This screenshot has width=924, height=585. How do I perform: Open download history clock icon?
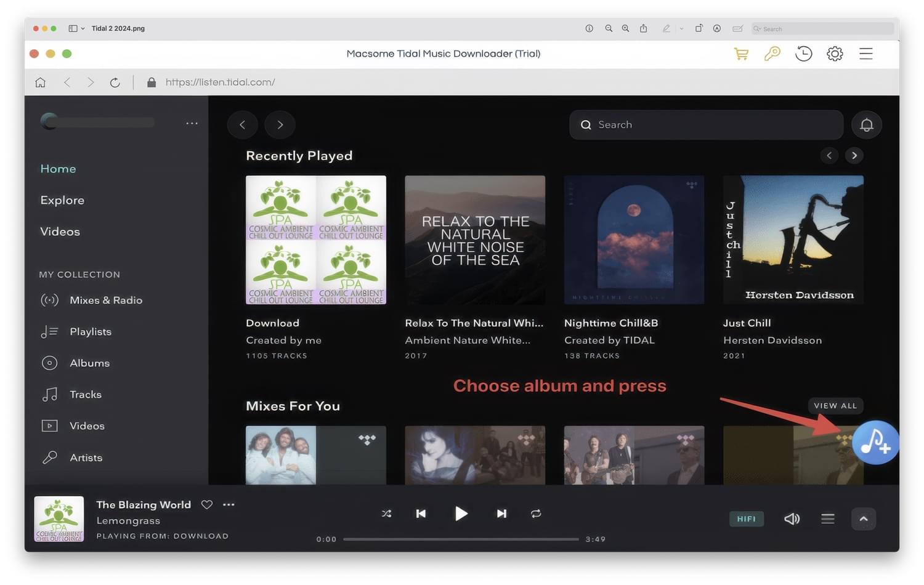click(803, 54)
